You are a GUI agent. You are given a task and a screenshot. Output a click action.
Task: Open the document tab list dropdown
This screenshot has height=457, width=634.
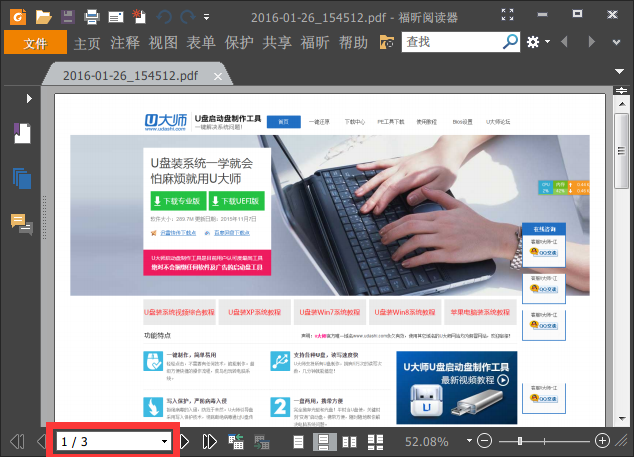(x=619, y=72)
